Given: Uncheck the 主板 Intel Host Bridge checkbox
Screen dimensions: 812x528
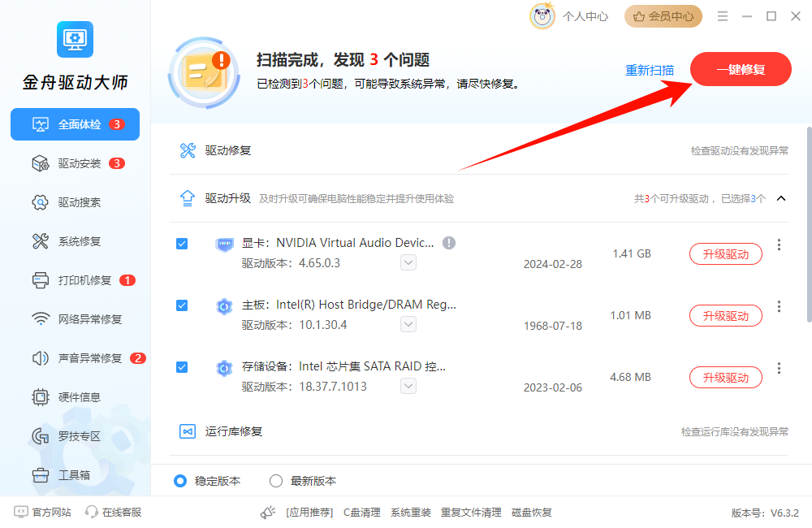Looking at the screenshot, I should pyautogui.click(x=182, y=305).
